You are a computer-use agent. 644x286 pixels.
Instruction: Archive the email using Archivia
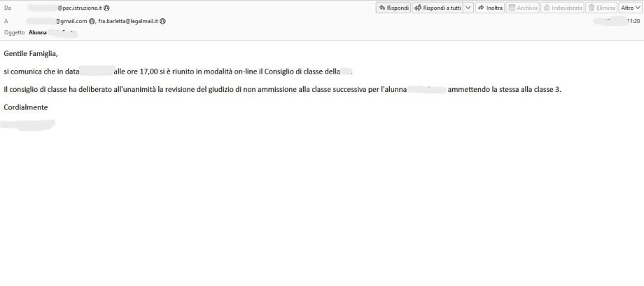point(523,8)
